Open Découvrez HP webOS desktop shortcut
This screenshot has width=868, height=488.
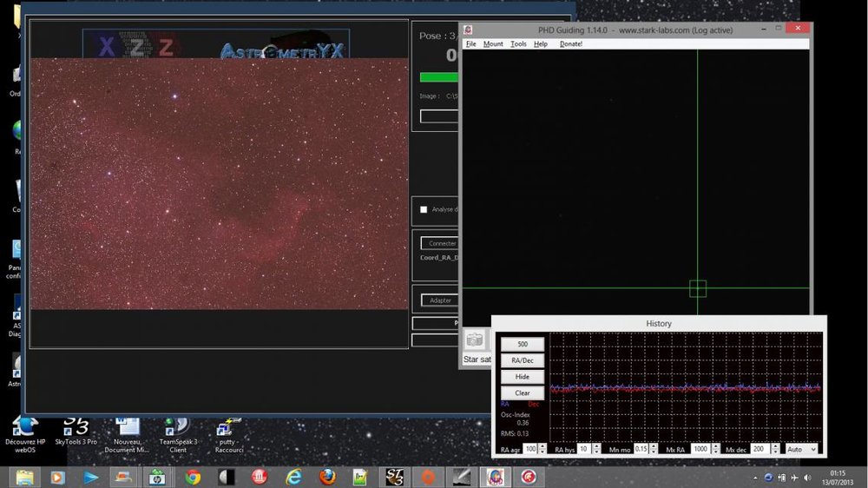point(25,435)
